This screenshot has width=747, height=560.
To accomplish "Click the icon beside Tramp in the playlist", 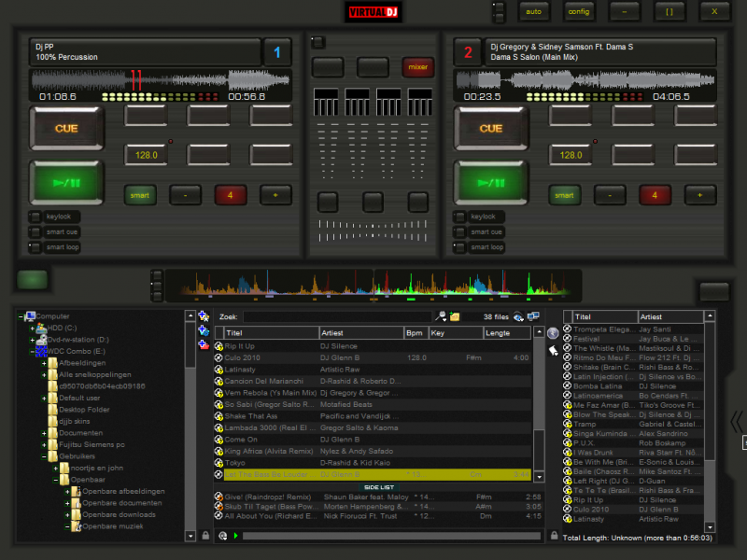I will (568, 424).
